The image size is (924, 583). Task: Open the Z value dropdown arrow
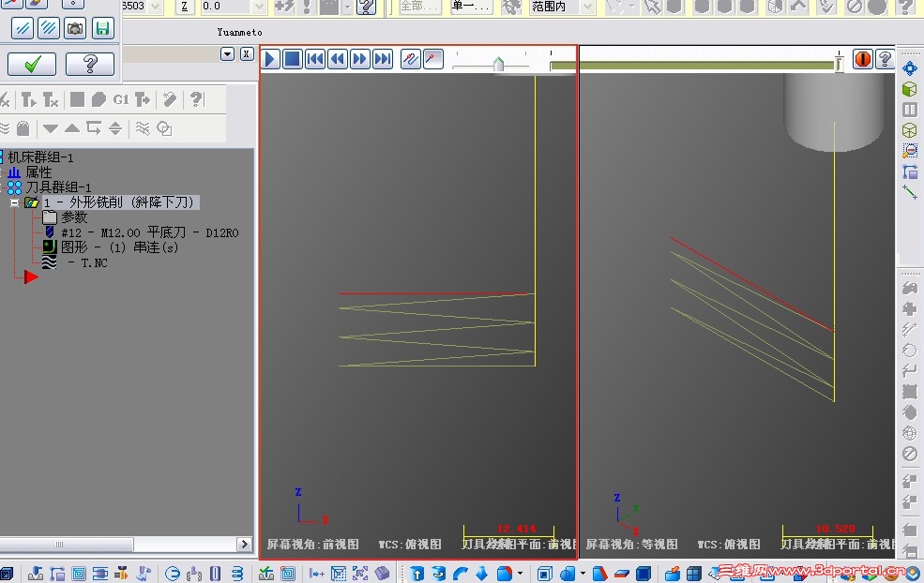click(x=259, y=7)
